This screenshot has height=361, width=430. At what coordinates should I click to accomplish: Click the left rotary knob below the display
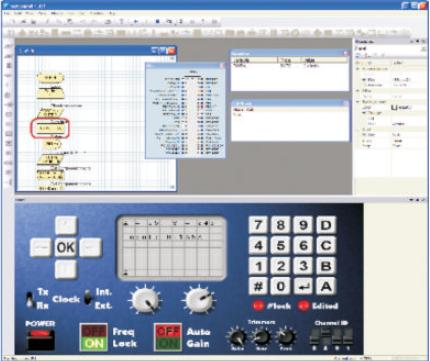(144, 300)
